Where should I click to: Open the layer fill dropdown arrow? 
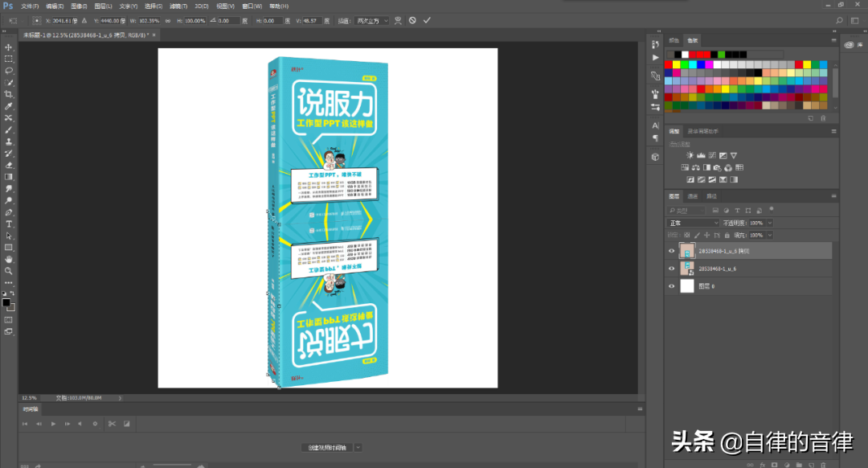click(x=769, y=236)
